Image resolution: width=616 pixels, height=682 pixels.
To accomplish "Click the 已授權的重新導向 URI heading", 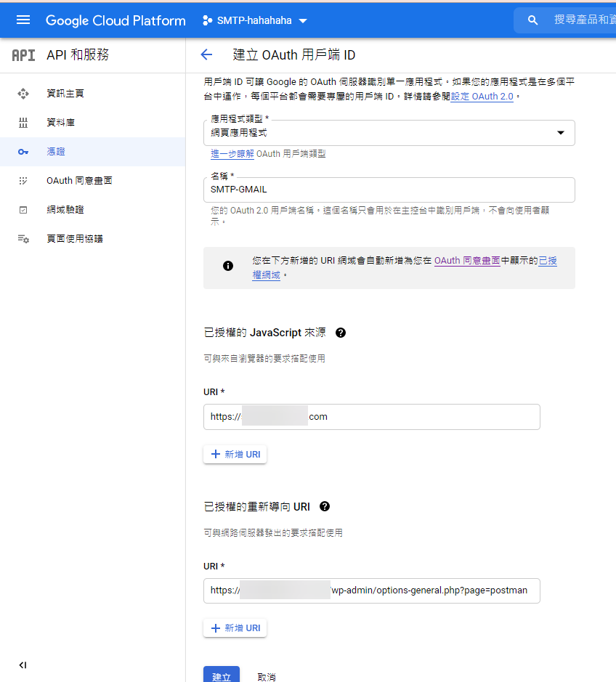I will point(256,507).
